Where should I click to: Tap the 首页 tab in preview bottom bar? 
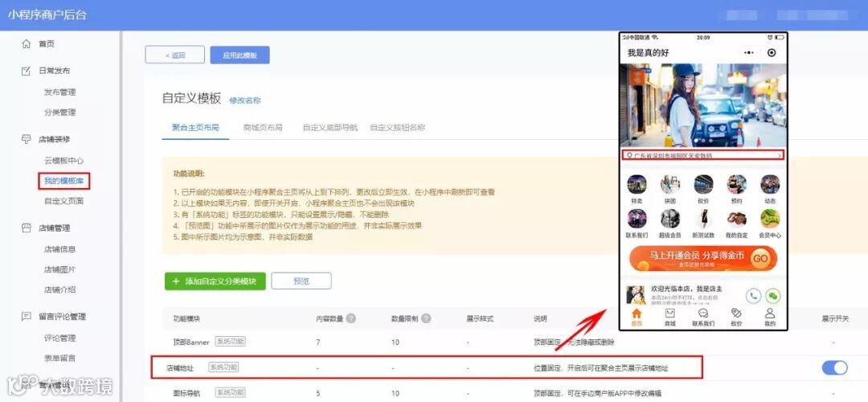(x=637, y=318)
